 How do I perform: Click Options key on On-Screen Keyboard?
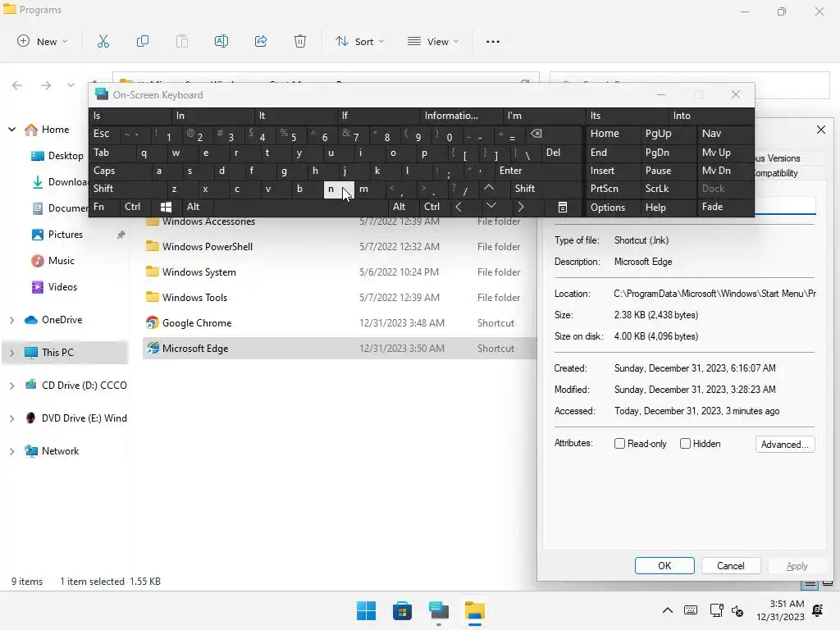coord(613,207)
